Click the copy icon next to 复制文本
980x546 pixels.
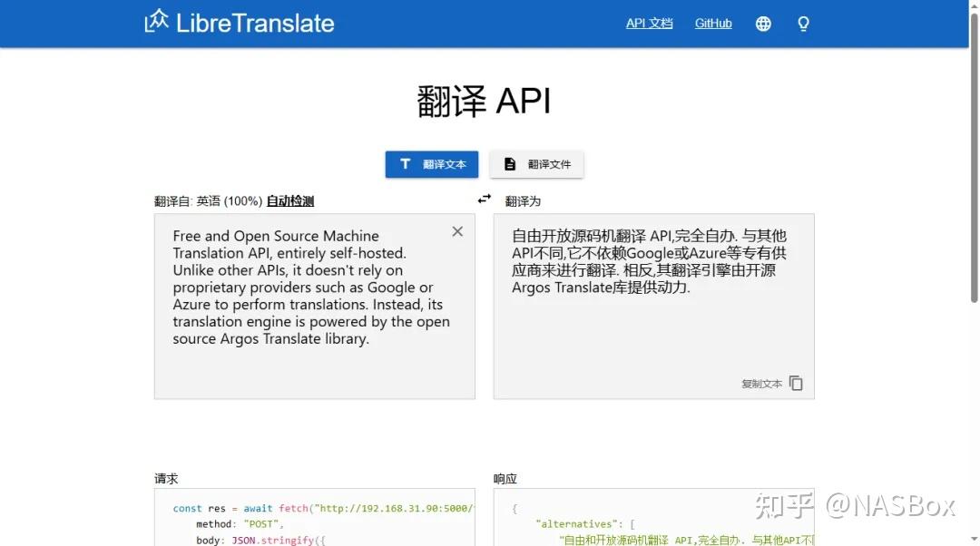tap(796, 383)
